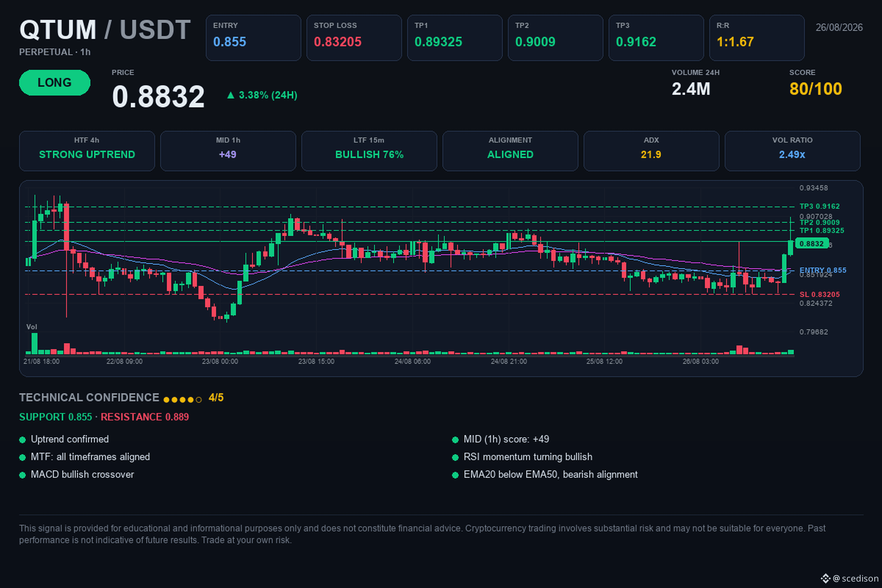Click the 0.93458 price axis label

pyautogui.click(x=813, y=188)
